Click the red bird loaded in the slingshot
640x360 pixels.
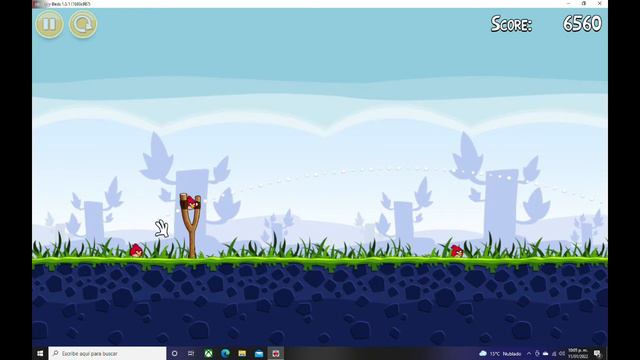[191, 202]
